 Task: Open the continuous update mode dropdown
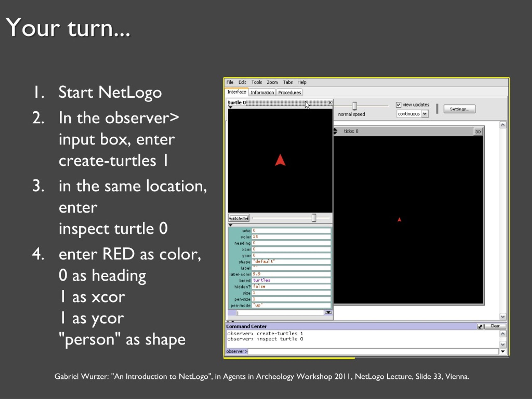tap(413, 114)
